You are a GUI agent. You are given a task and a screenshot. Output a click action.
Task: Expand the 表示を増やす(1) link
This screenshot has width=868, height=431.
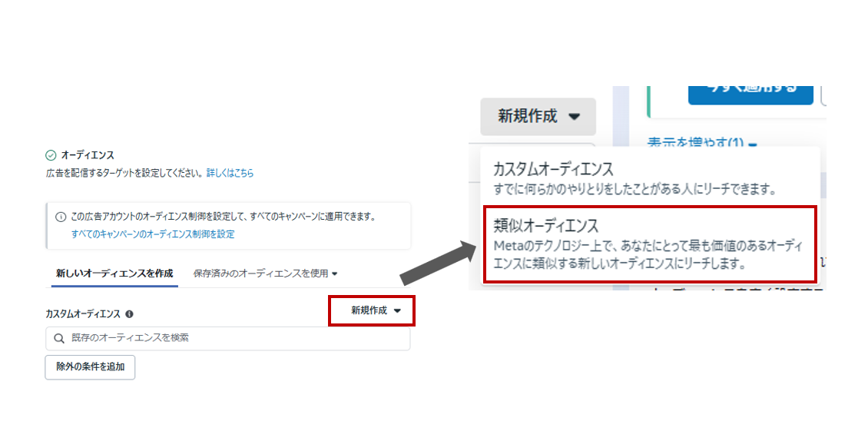702,144
